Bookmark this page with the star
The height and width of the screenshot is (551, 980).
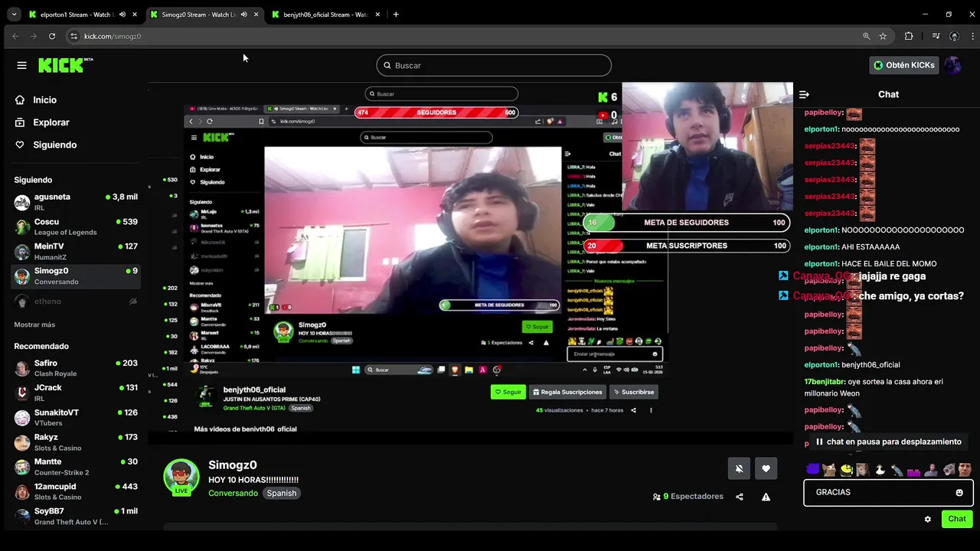(883, 36)
